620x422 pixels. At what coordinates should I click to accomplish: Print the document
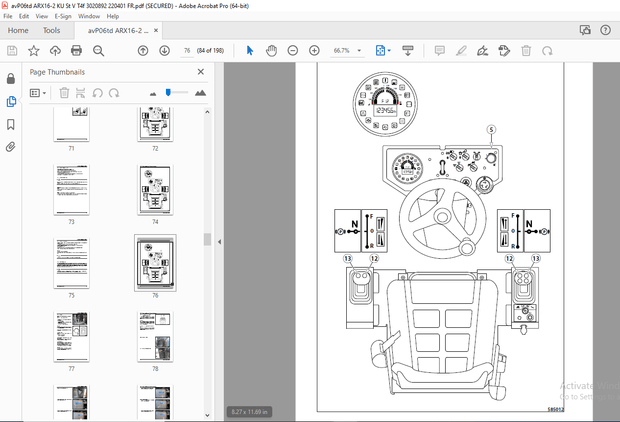76,51
